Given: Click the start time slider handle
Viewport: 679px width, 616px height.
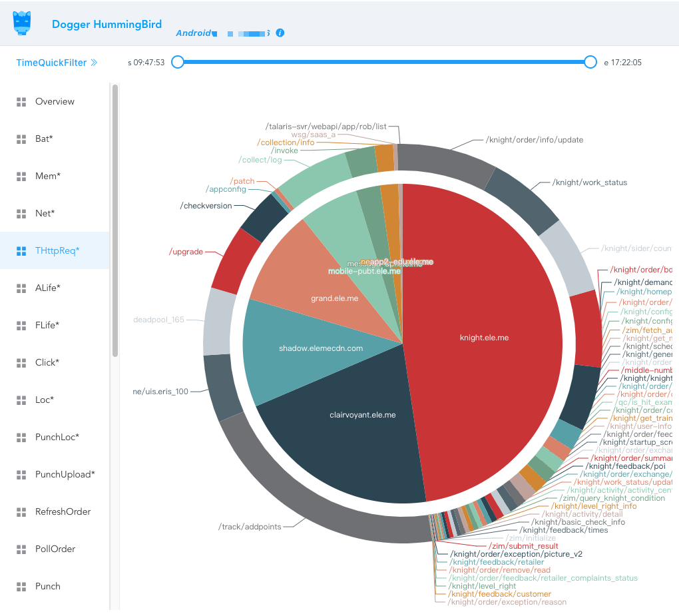Looking at the screenshot, I should click(x=178, y=63).
